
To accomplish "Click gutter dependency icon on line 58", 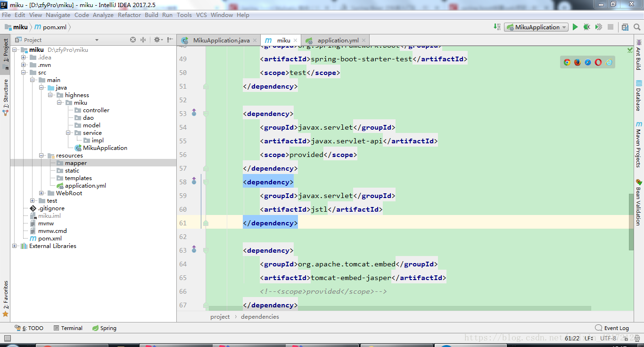I will pos(194,182).
